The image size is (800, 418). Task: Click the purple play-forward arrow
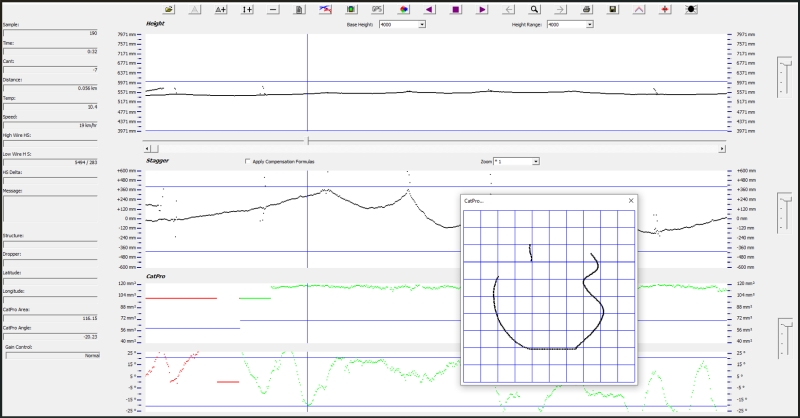tap(482, 8)
